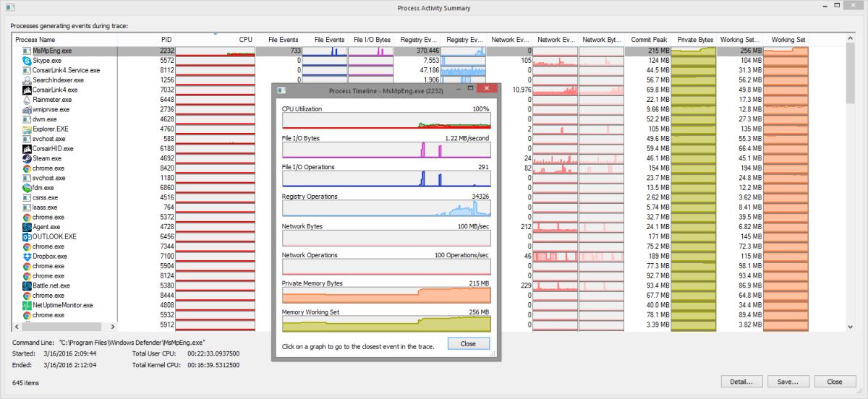This screenshot has width=868, height=399.
Task: Open the Detail... button
Action: [x=741, y=381]
